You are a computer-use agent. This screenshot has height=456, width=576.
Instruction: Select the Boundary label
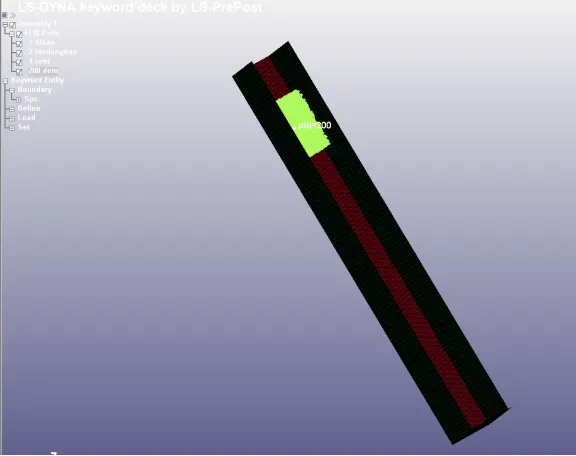[x=35, y=90]
